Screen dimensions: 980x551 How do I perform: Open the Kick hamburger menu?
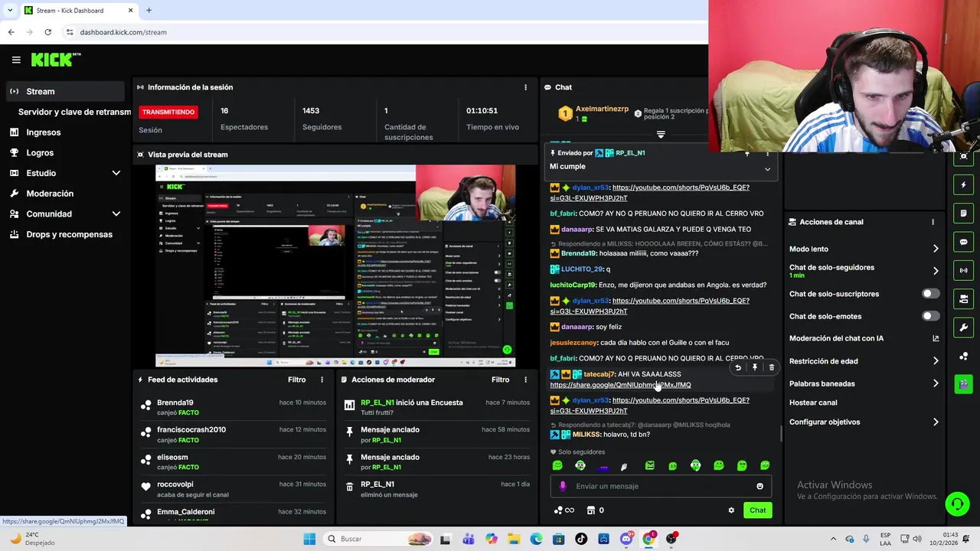16,60
